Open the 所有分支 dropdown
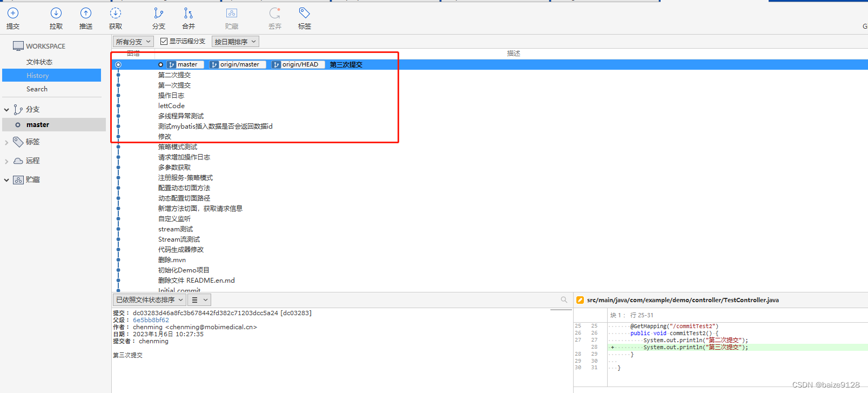Viewport: 868px width, 393px height. point(133,42)
